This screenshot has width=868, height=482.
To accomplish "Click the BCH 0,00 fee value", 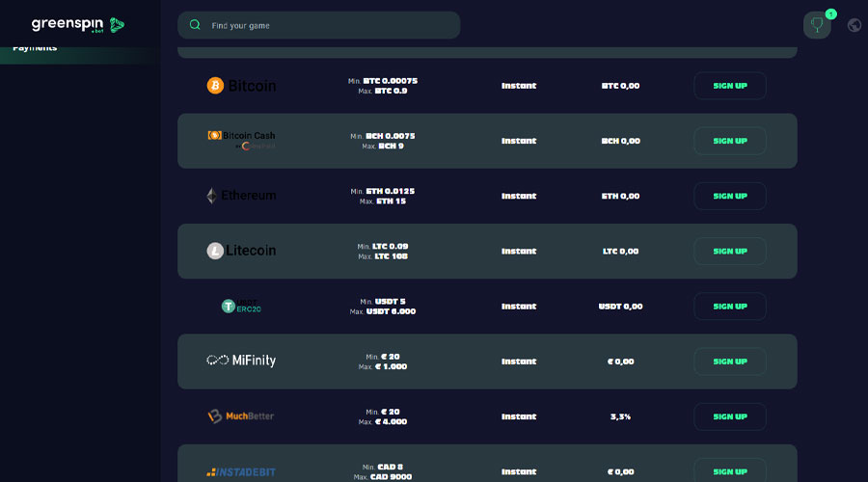I will pyautogui.click(x=620, y=141).
